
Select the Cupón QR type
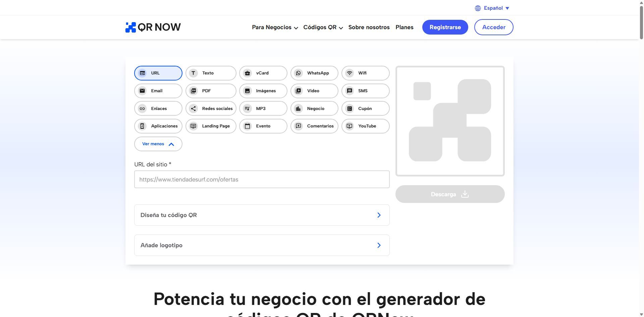click(x=366, y=109)
